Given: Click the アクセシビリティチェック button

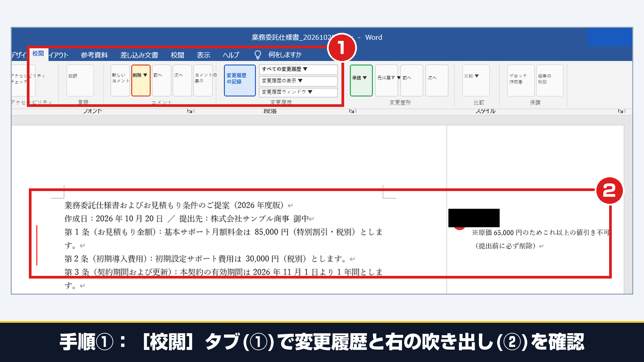Looking at the screenshot, I should pos(23,80).
